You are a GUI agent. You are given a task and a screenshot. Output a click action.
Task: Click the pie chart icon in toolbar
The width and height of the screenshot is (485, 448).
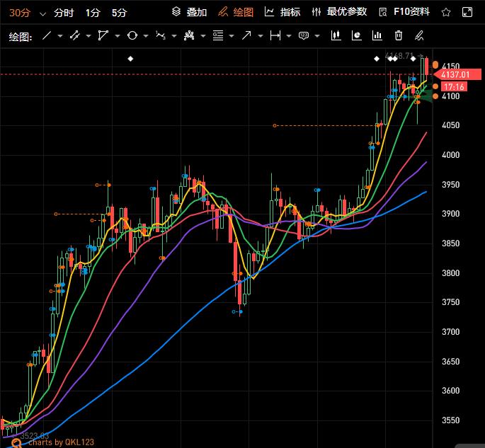pyautogui.click(x=357, y=35)
